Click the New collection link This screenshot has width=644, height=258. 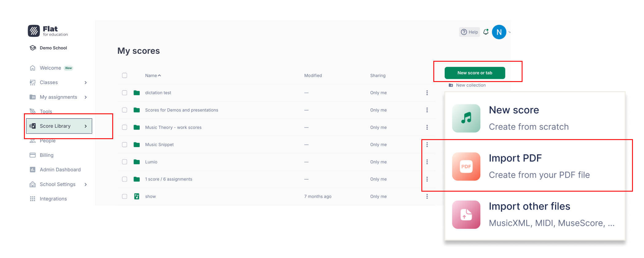(x=470, y=85)
